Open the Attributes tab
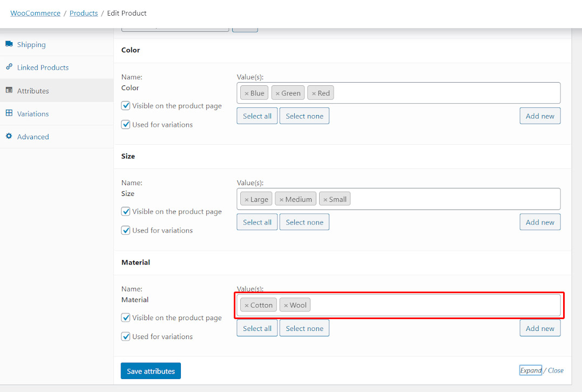 coord(57,91)
